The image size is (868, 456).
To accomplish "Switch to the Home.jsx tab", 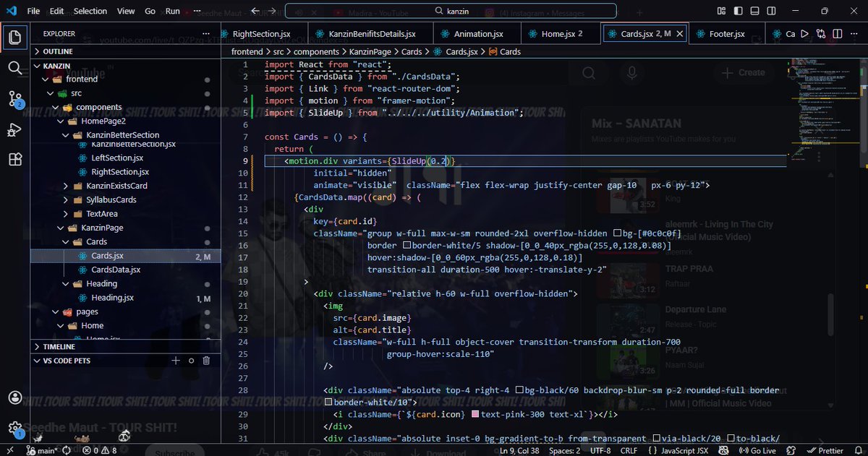I will pos(562,33).
